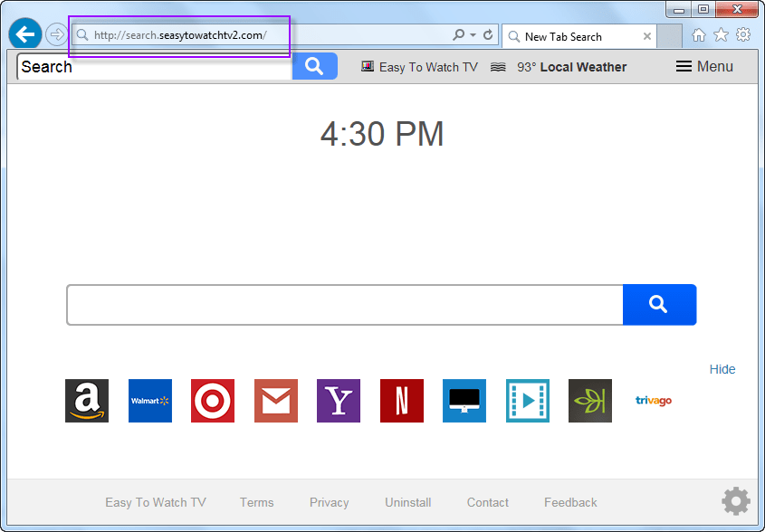Click the main page search box

coord(345,305)
